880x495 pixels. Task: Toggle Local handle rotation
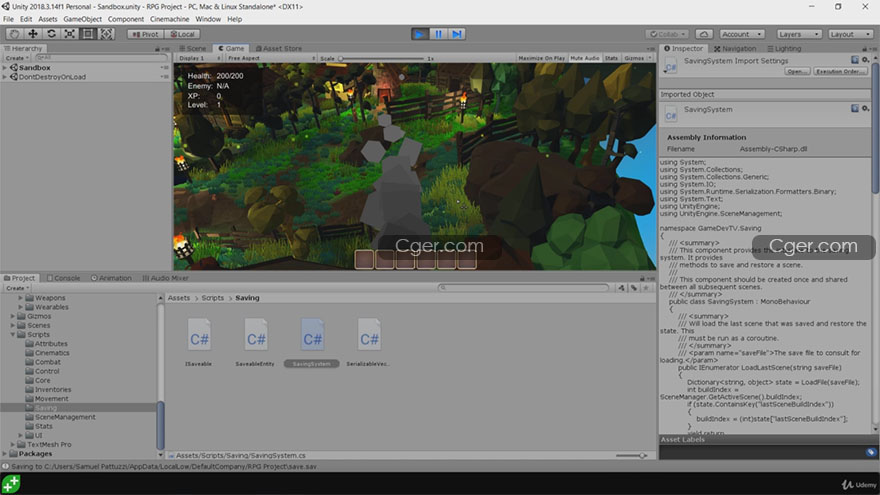pos(182,34)
